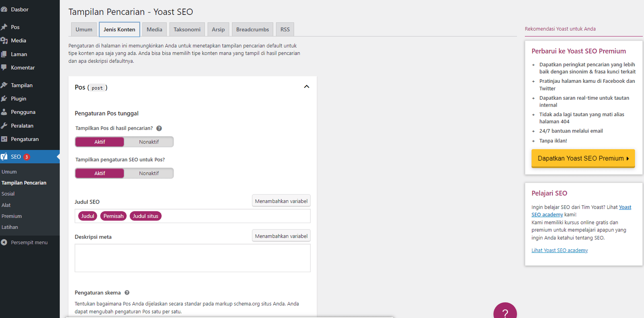Click the Pengguna user icon
The width and height of the screenshot is (644, 318).
coord(4,112)
